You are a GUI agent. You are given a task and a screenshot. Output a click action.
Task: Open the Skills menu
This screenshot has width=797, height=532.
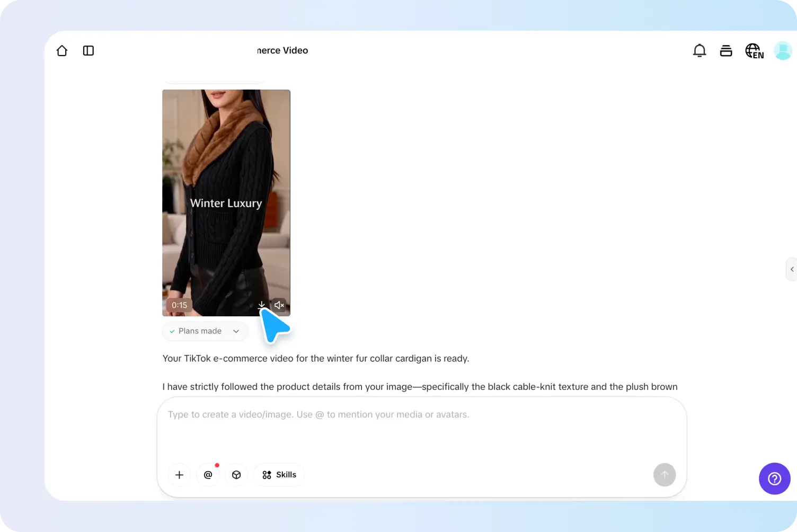point(279,475)
